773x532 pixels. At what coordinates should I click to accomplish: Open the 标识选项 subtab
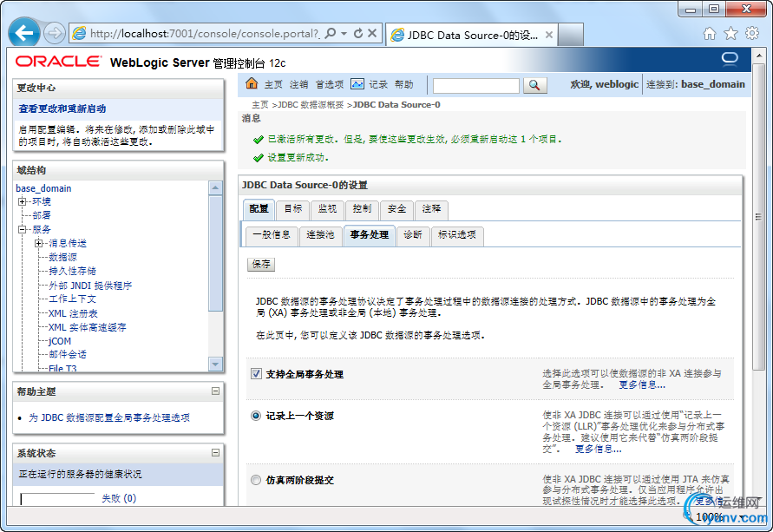coord(457,235)
